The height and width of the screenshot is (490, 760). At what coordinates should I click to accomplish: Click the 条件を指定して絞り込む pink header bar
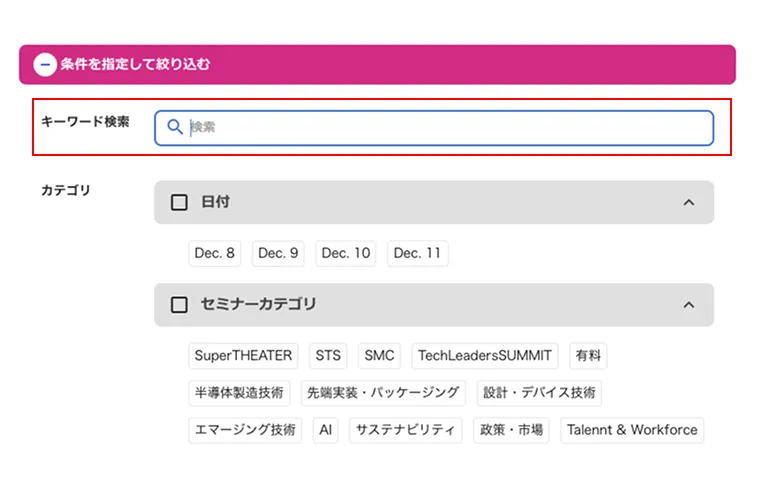(x=377, y=64)
